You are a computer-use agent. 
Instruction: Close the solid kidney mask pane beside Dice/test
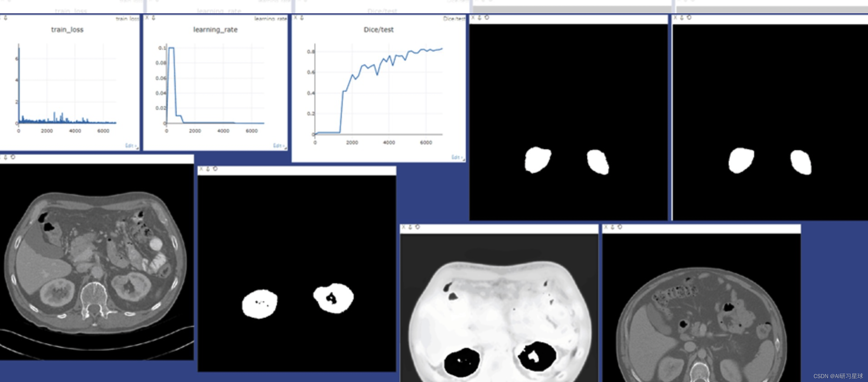(473, 17)
